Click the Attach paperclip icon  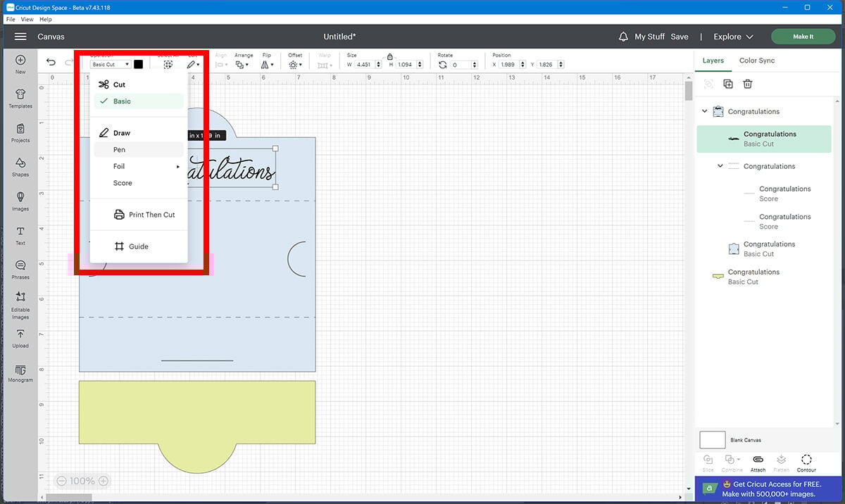[758, 460]
